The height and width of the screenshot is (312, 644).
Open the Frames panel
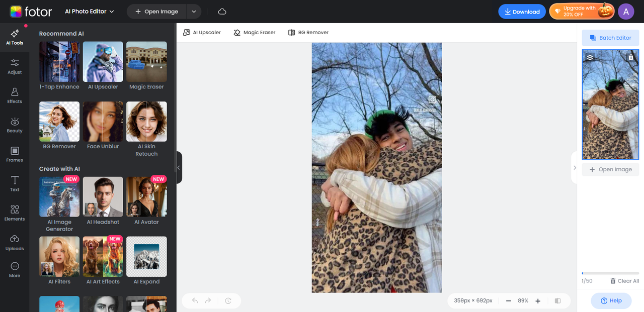(x=15, y=154)
